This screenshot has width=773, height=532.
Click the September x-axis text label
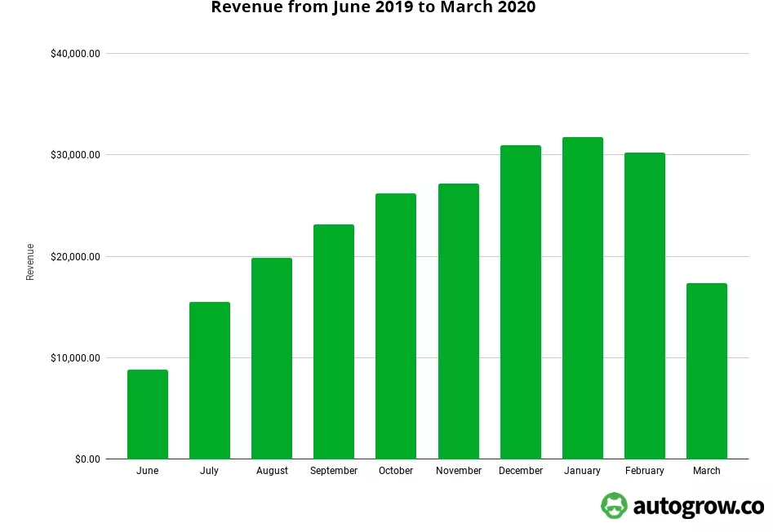point(334,471)
